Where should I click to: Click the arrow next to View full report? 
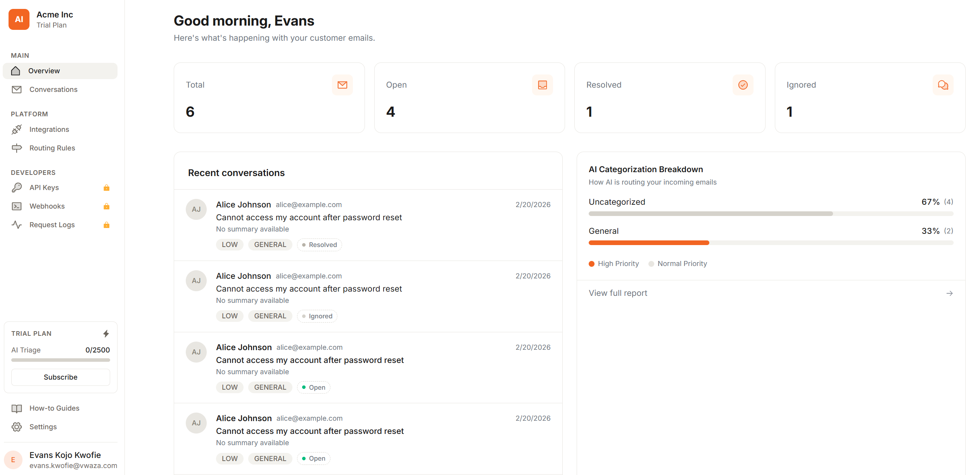coord(949,294)
